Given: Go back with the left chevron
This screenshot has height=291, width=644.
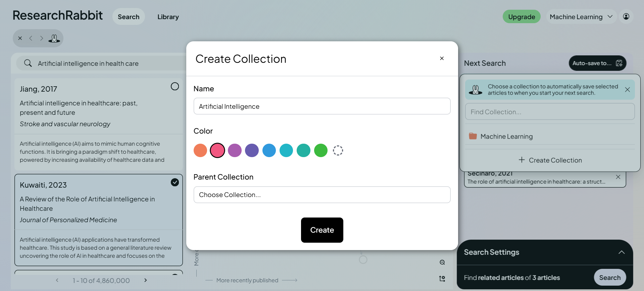Looking at the screenshot, I should click(31, 38).
